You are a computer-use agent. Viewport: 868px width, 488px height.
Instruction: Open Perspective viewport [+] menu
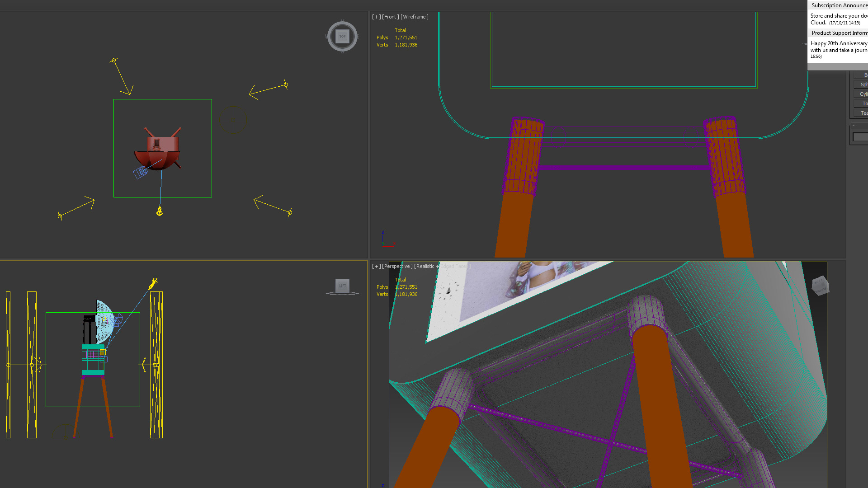[x=376, y=266]
